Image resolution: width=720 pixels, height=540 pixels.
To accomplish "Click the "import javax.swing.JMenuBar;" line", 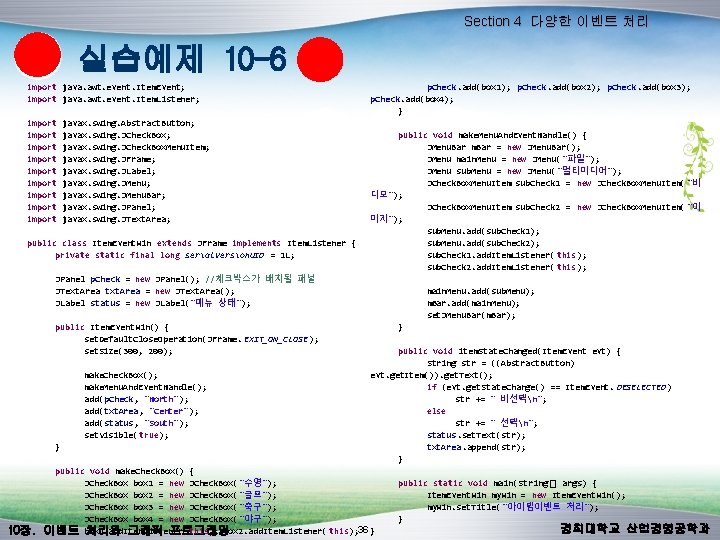I will tap(96, 195).
